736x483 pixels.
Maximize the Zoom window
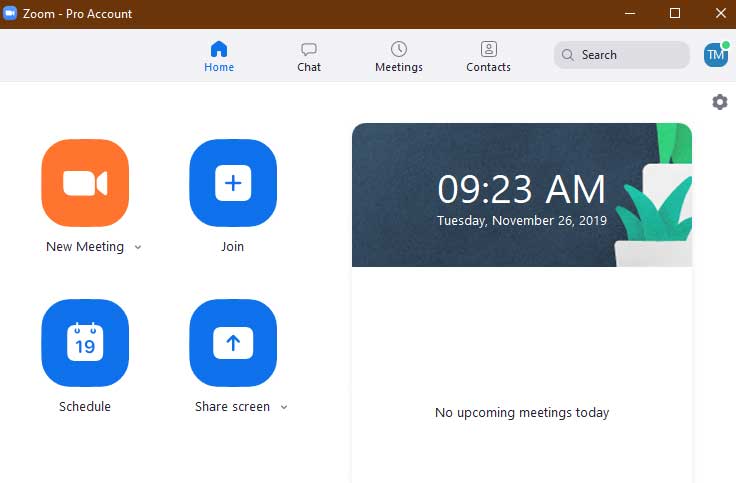675,13
